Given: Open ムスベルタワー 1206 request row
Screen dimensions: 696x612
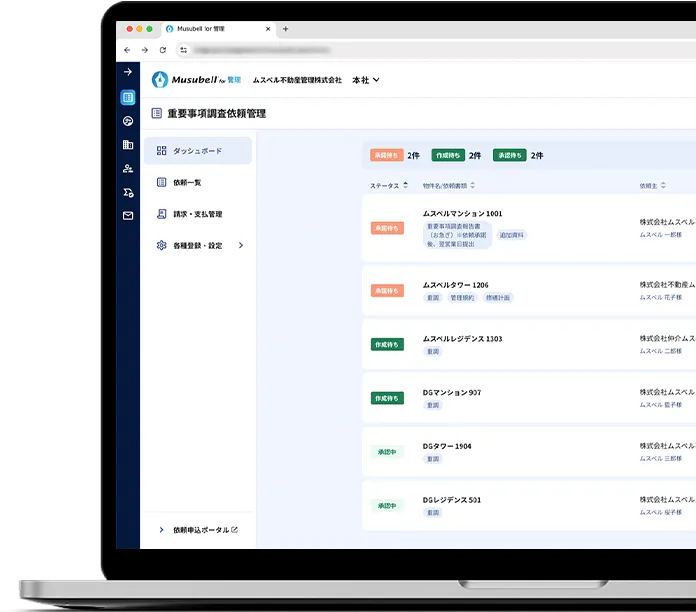Looking at the screenshot, I should [x=529, y=291].
